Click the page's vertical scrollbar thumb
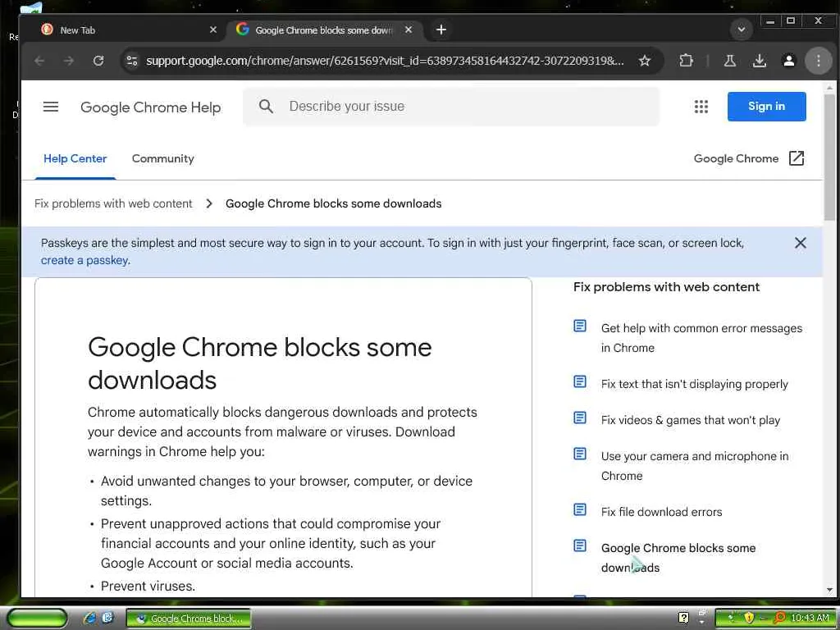 [x=830, y=157]
